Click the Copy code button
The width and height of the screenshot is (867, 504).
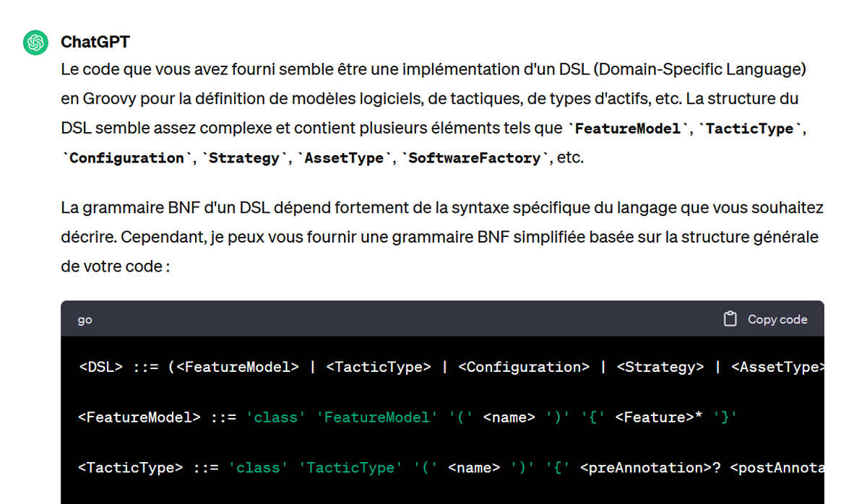point(765,319)
